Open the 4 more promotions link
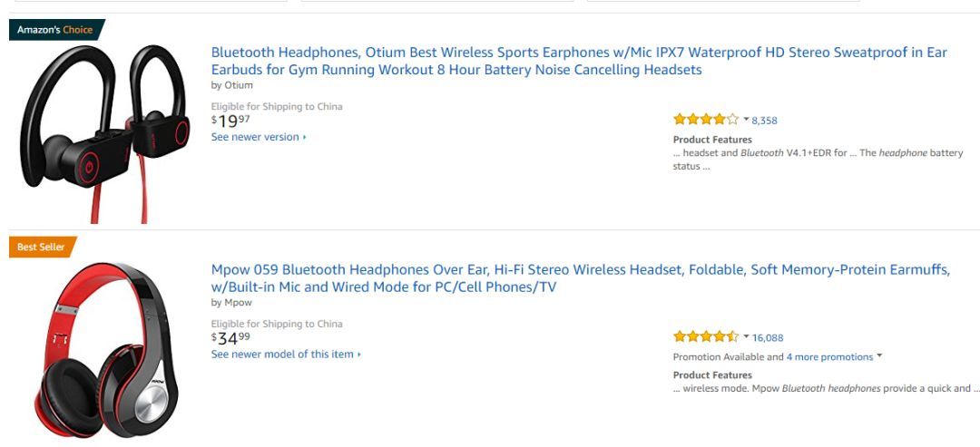This screenshot has width=980, height=447. [829, 357]
